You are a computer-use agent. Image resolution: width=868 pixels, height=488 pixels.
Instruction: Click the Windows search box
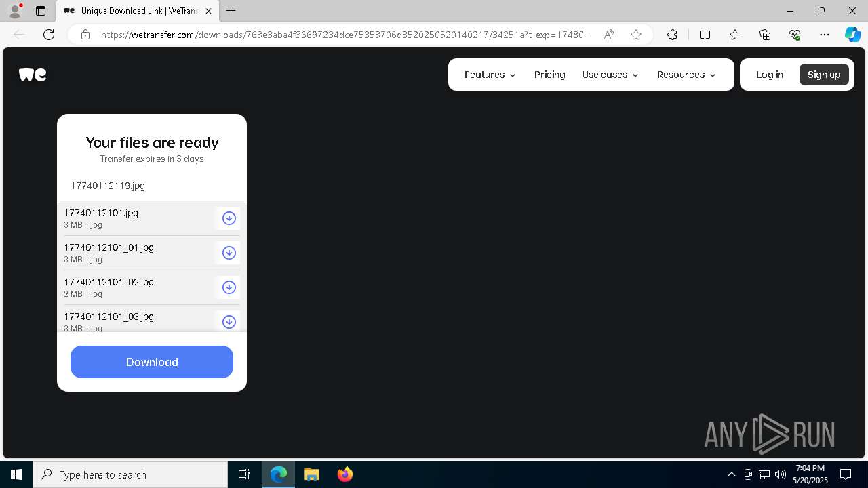(130, 474)
